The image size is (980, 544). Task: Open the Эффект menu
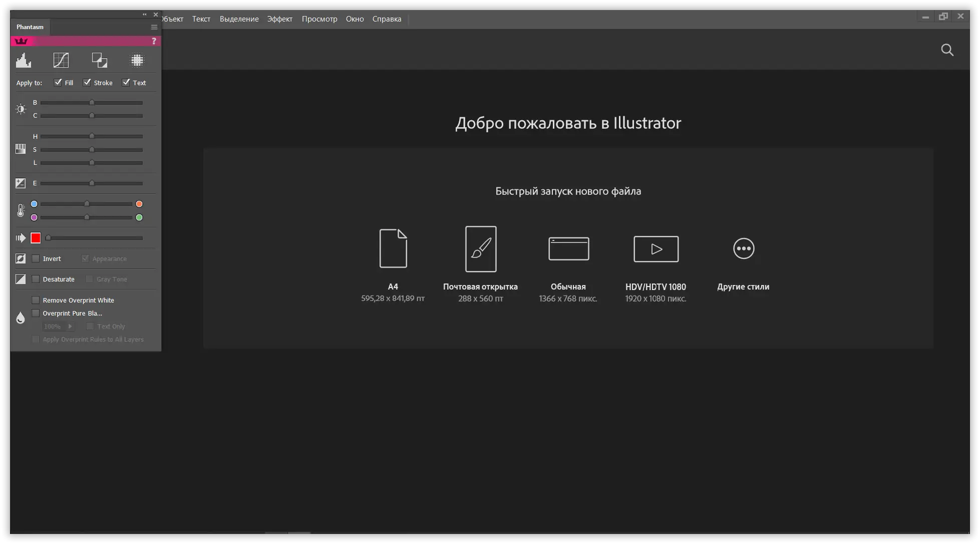[x=279, y=19]
